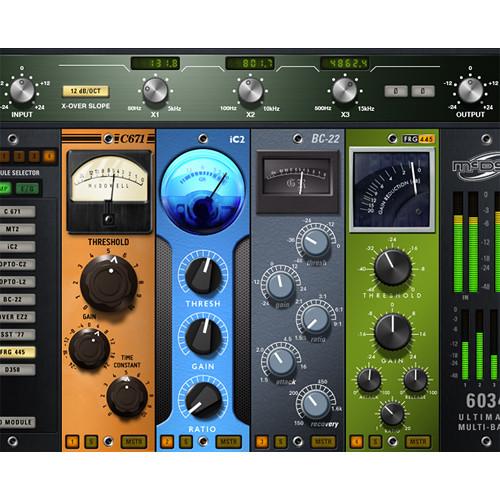Turn the C671 GAIN knob
Screen dimensions: 500x500
click(x=89, y=348)
